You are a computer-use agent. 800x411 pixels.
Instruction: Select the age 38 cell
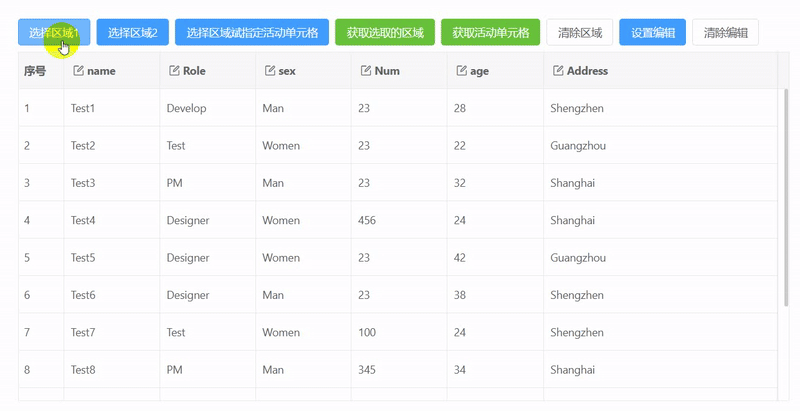(495, 295)
